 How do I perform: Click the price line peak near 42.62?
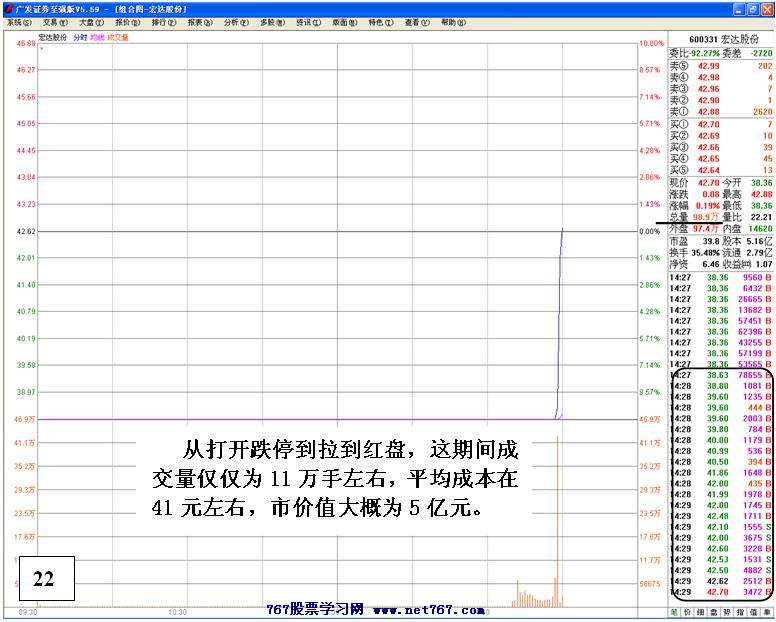pyautogui.click(x=562, y=229)
